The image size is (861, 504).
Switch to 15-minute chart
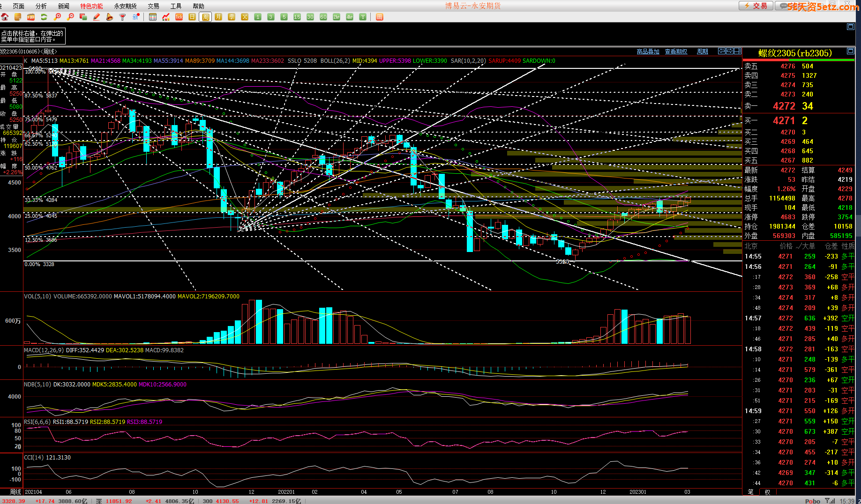point(297,17)
